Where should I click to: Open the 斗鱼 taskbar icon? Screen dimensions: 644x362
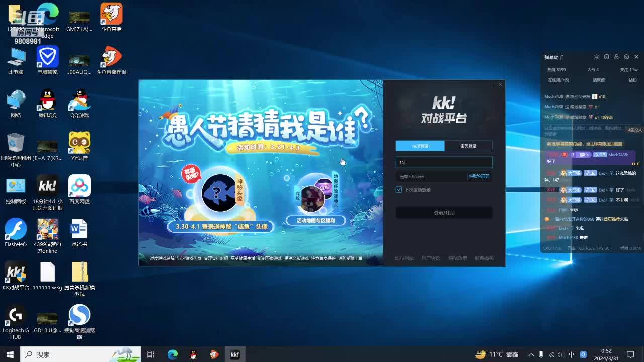(214, 354)
